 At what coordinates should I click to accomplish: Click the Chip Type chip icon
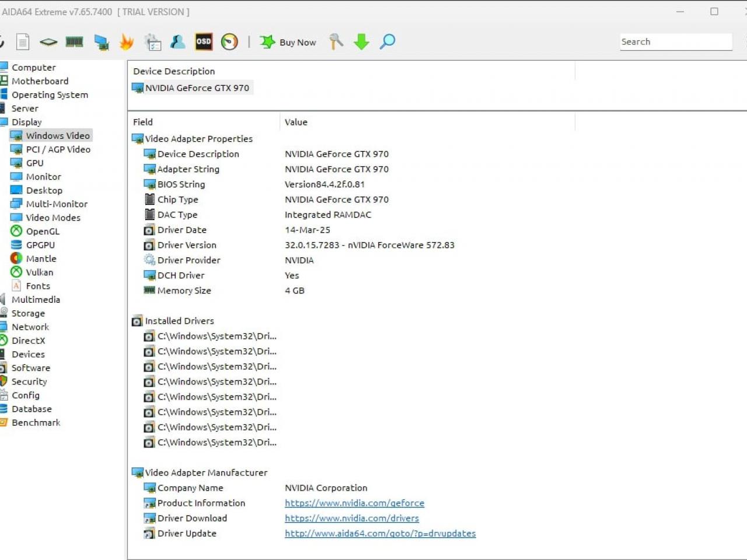(149, 199)
